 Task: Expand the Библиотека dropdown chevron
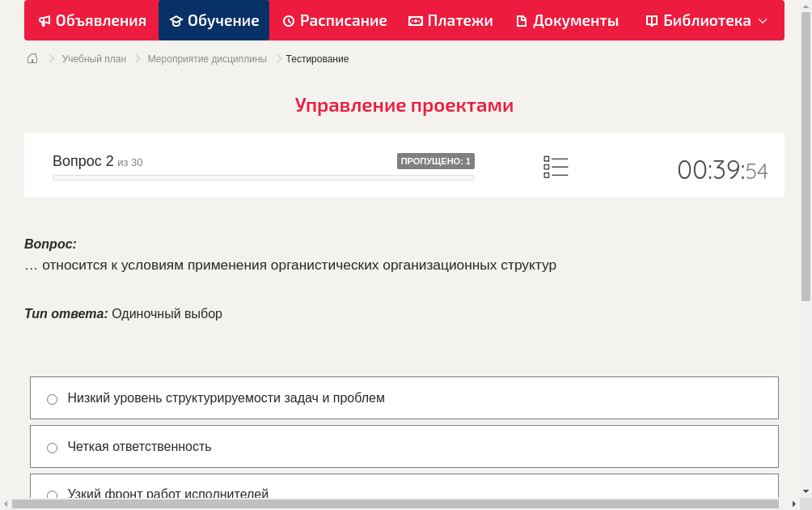point(763,21)
